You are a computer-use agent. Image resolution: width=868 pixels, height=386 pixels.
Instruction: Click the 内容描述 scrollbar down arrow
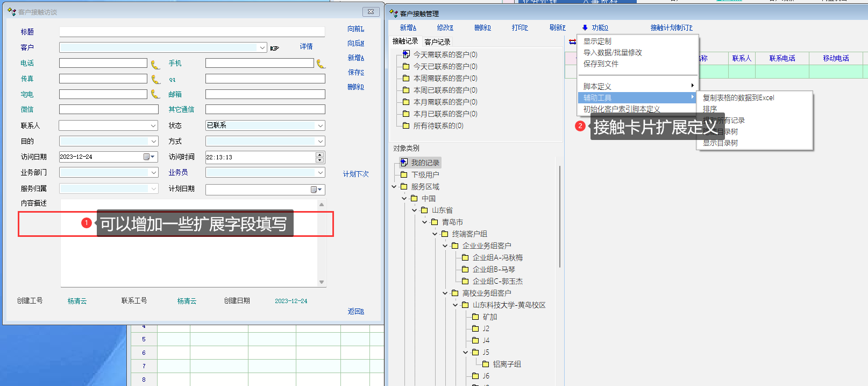click(322, 282)
